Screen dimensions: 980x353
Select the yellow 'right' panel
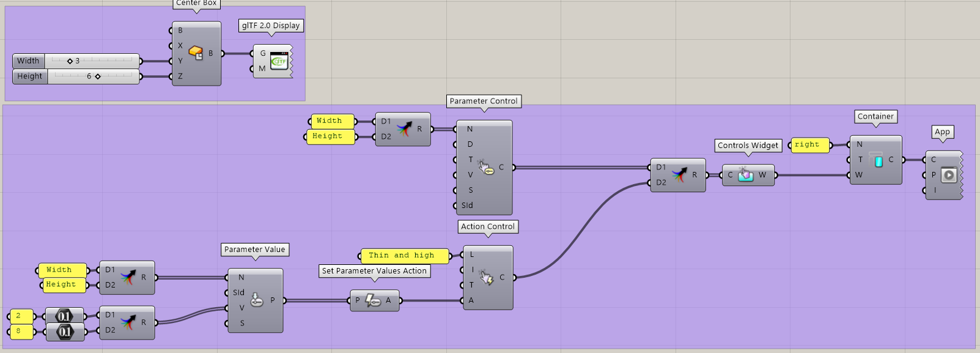point(808,145)
